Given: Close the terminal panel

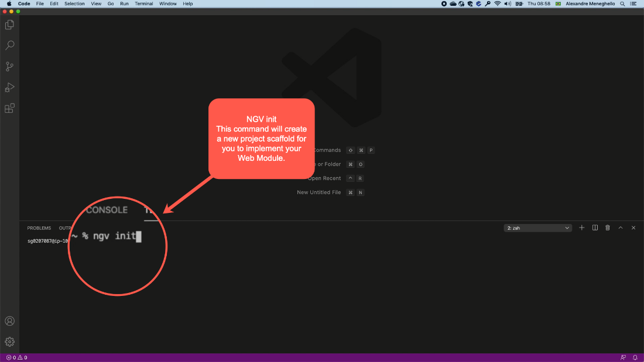Looking at the screenshot, I should [633, 228].
